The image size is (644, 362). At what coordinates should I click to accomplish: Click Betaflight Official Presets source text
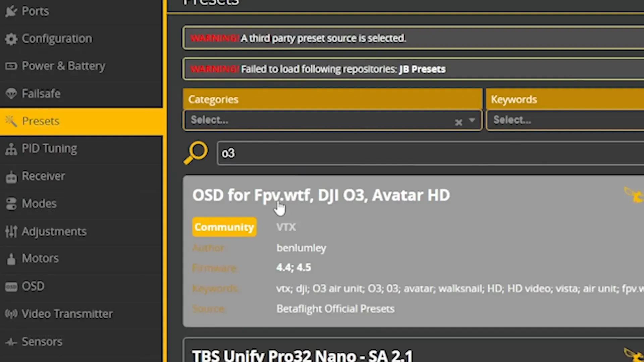(335, 309)
